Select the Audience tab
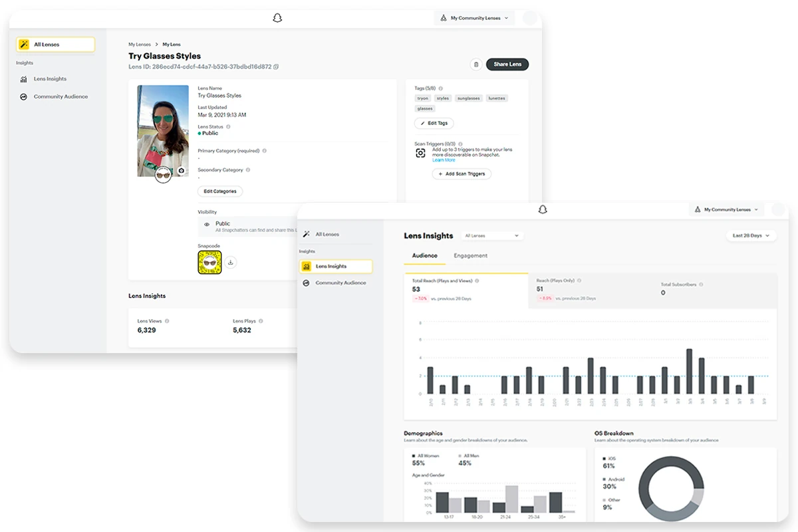This screenshot has height=532, width=798. [424, 256]
